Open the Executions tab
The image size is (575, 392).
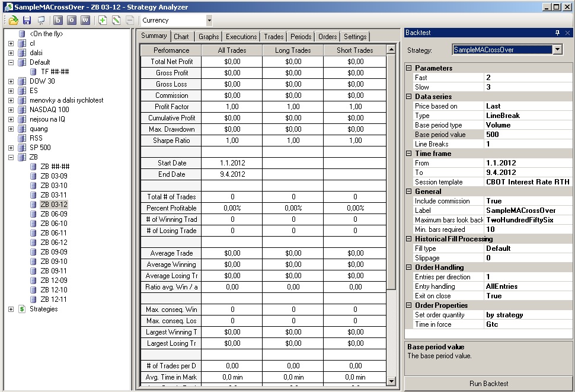click(x=241, y=37)
